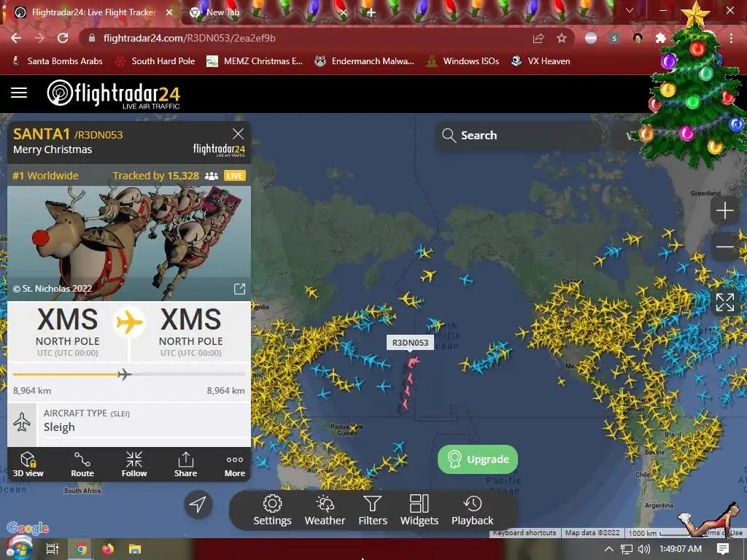Open the network icon in system tray
This screenshot has height=560, width=747.
click(x=627, y=549)
